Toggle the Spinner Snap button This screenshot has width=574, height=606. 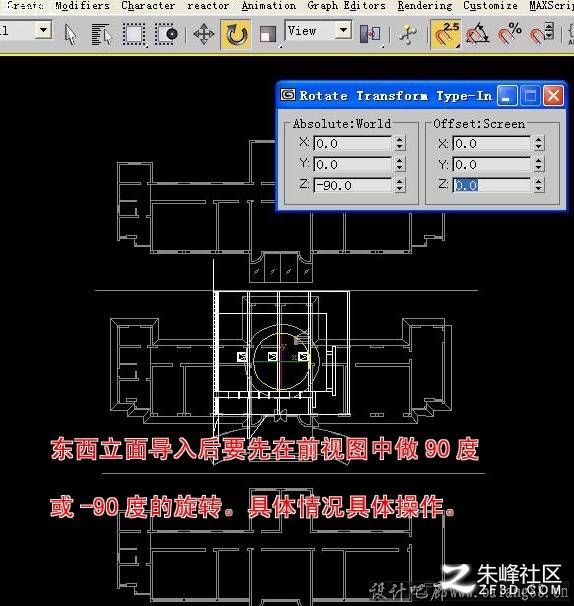tap(541, 34)
